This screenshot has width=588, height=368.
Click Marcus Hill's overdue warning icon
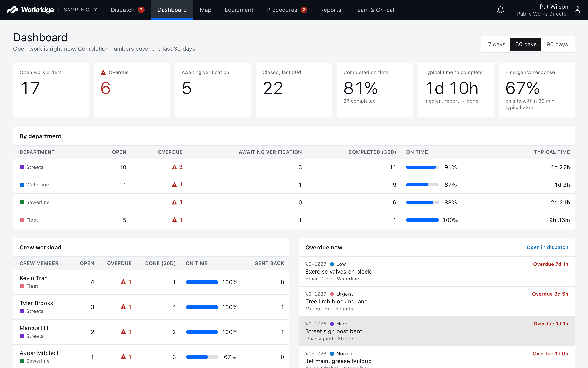pyautogui.click(x=124, y=332)
